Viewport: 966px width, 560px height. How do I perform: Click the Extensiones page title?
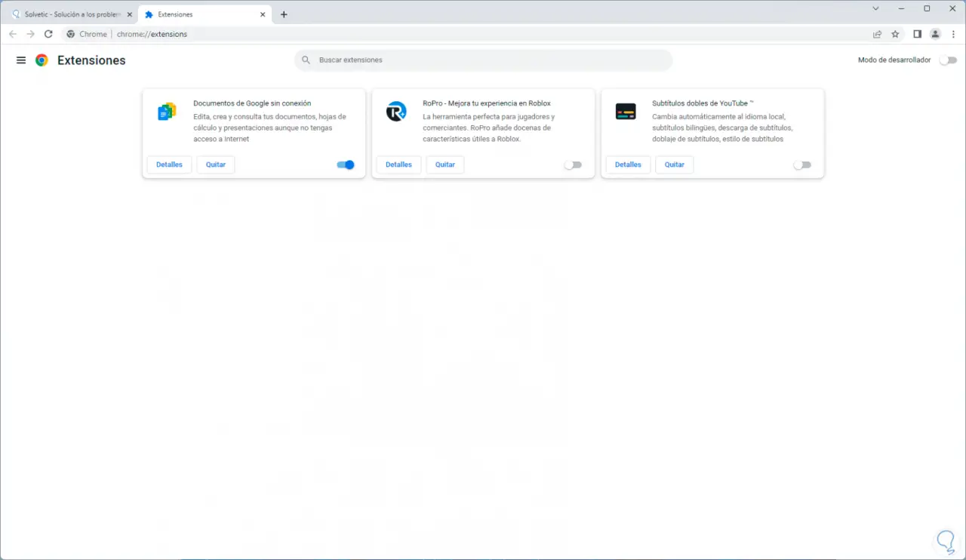pyautogui.click(x=91, y=60)
